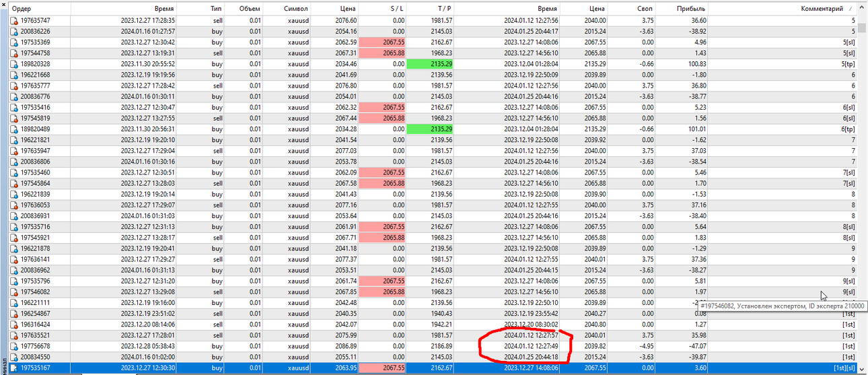Viewport: 868px width, 375px height.
Task: Select the profit value -38.92
Action: click(x=696, y=32)
